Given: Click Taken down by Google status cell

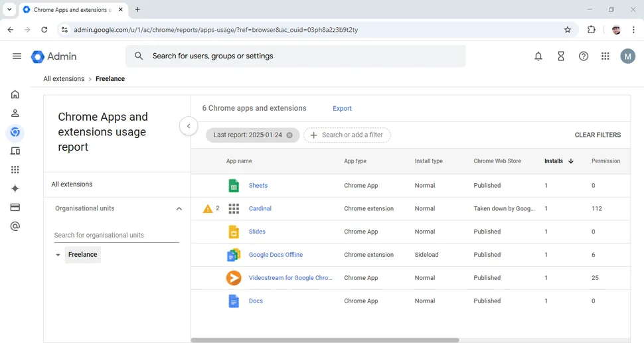Looking at the screenshot, I should [504, 208].
